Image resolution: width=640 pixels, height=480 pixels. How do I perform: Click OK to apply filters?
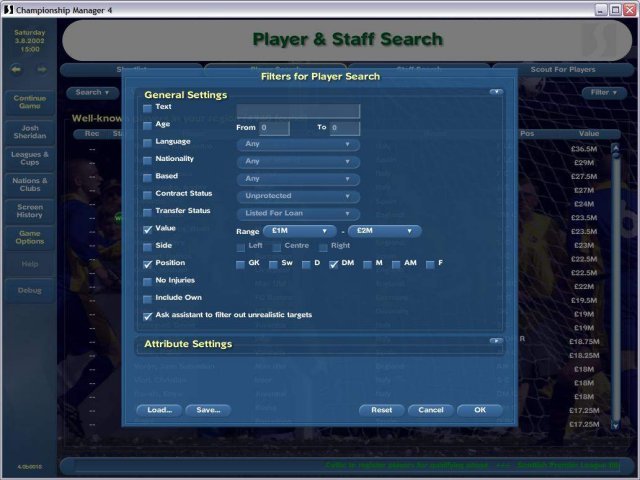[x=480, y=410]
